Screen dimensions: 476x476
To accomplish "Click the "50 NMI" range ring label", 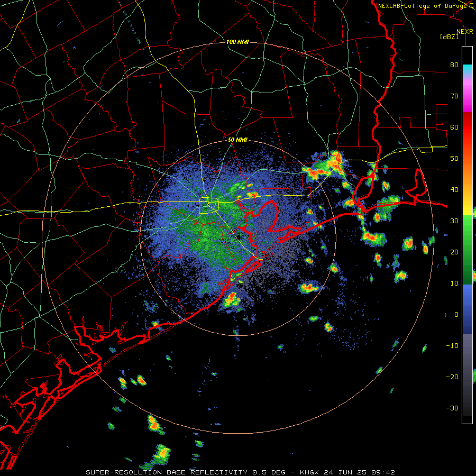I will point(237,140).
